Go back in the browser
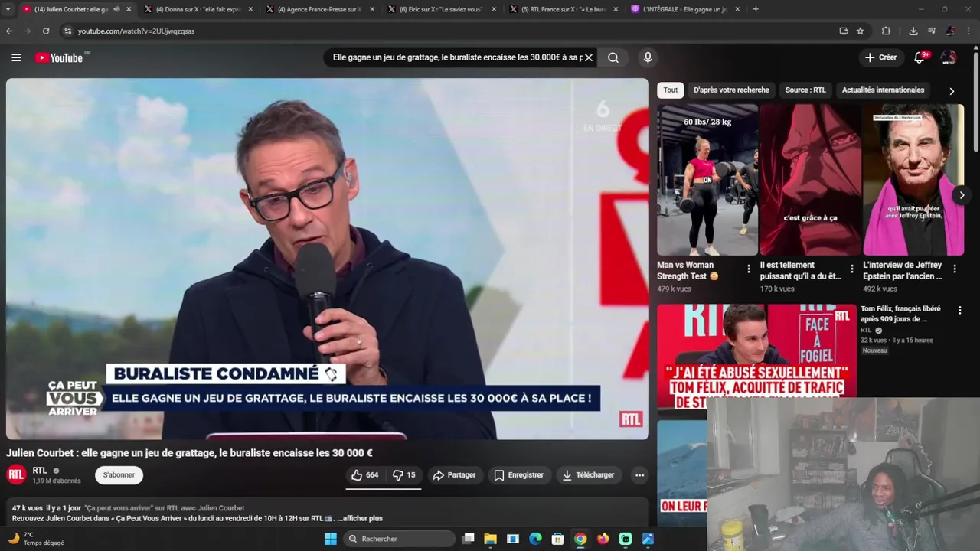 pos(9,31)
